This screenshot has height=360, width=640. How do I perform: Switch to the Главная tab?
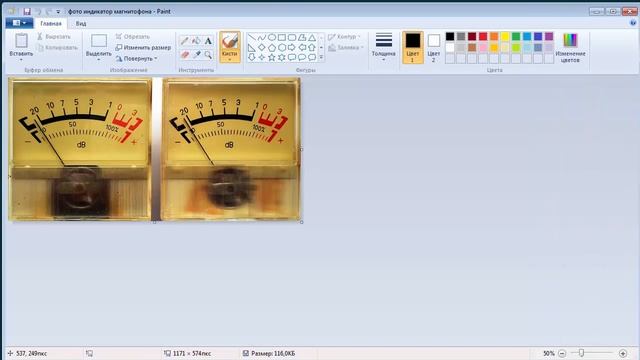click(x=51, y=24)
